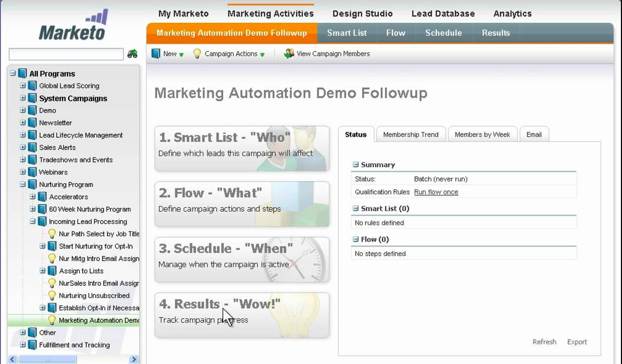This screenshot has width=622, height=364.
Task: Click Nurturing Unsubscribed bulb icon
Action: point(52,295)
